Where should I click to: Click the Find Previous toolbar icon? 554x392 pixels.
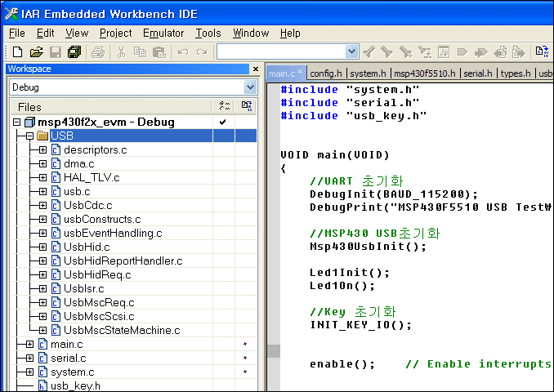[369, 52]
